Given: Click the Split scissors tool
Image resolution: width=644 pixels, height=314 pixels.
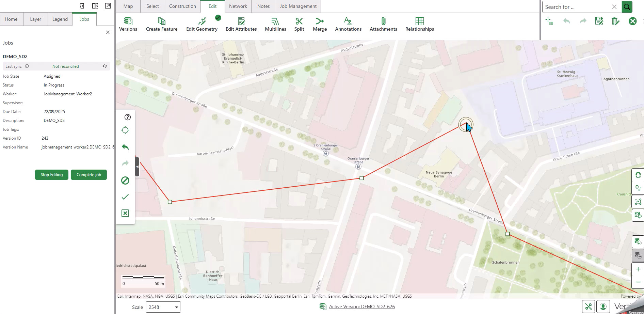Looking at the screenshot, I should tap(299, 24).
